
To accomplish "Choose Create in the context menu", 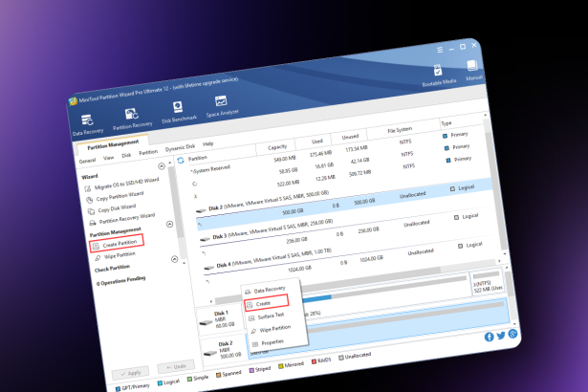I will (266, 303).
